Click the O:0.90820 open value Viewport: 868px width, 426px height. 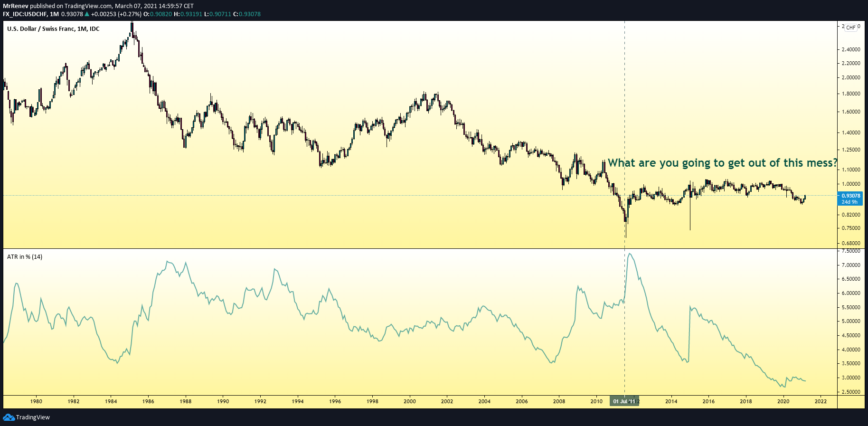(x=158, y=14)
